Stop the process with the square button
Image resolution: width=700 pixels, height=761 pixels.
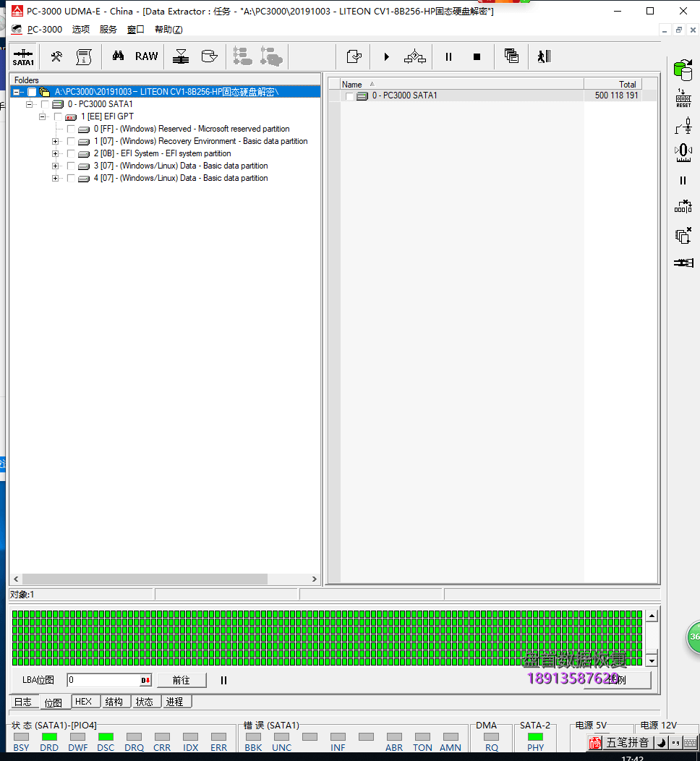pyautogui.click(x=477, y=56)
